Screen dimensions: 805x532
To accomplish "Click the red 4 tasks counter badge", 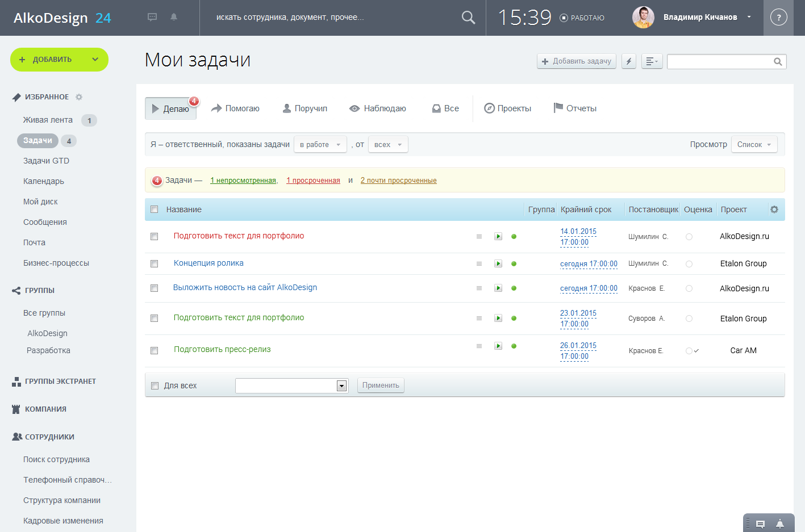I will pos(157,181).
